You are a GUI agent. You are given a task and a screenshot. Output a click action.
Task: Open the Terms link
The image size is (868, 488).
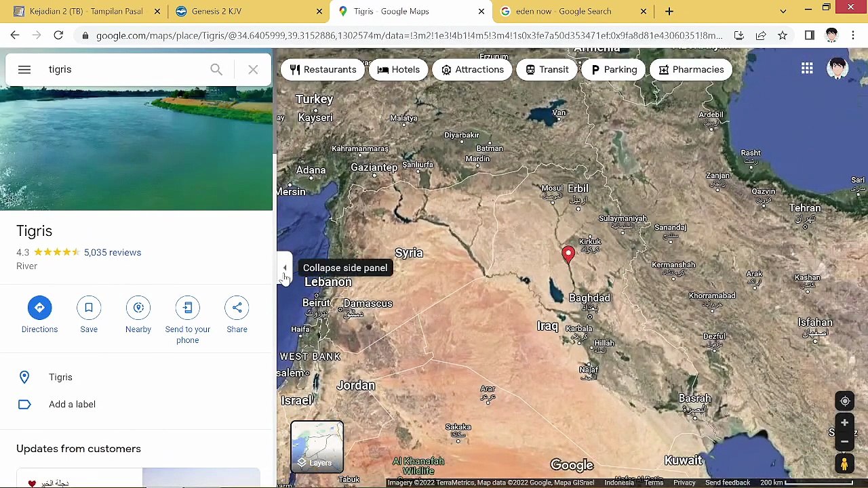click(x=654, y=483)
